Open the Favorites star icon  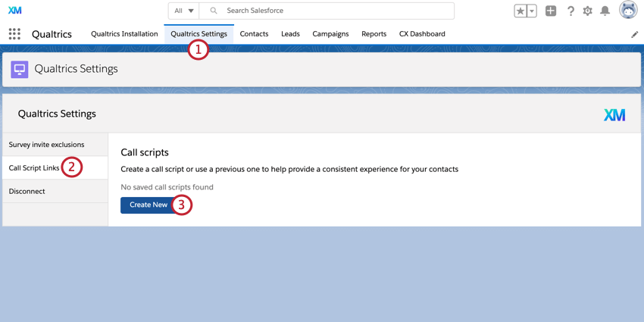[x=520, y=11]
